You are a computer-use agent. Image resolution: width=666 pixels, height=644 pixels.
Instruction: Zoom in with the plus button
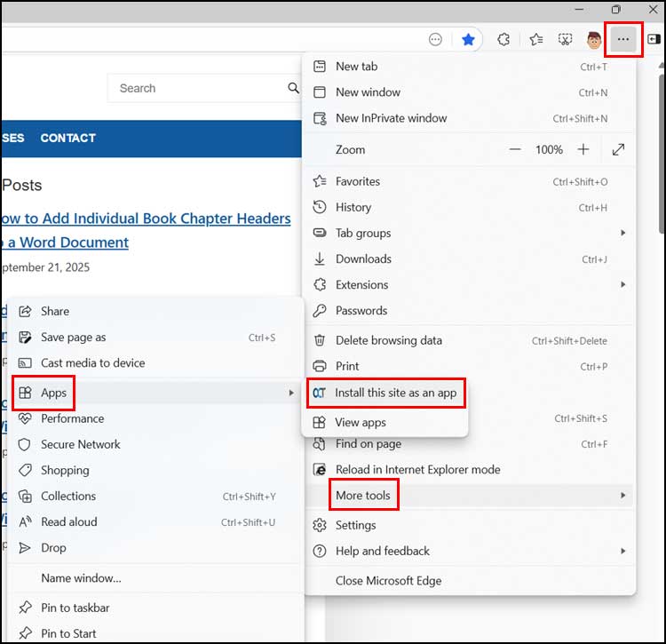(583, 149)
